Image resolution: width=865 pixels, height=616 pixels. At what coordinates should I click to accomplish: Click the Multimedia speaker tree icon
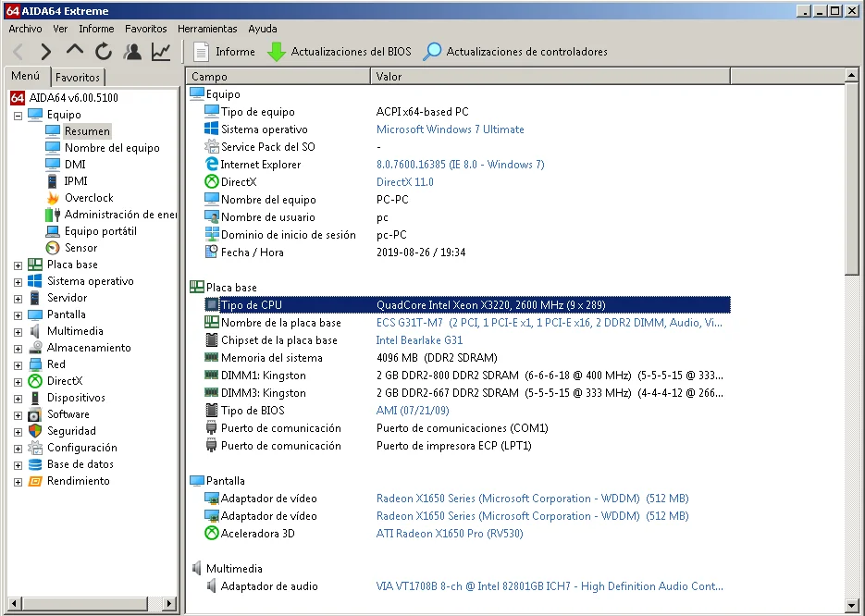point(35,331)
